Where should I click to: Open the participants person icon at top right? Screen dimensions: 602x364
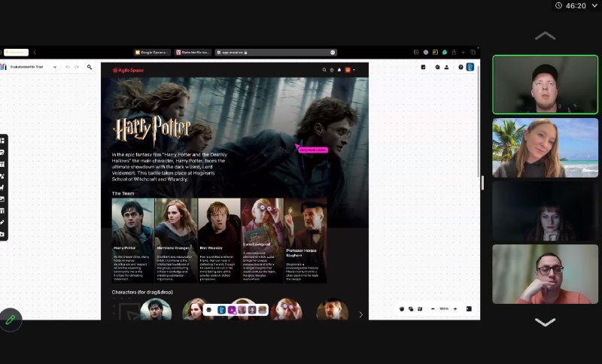pos(446,67)
